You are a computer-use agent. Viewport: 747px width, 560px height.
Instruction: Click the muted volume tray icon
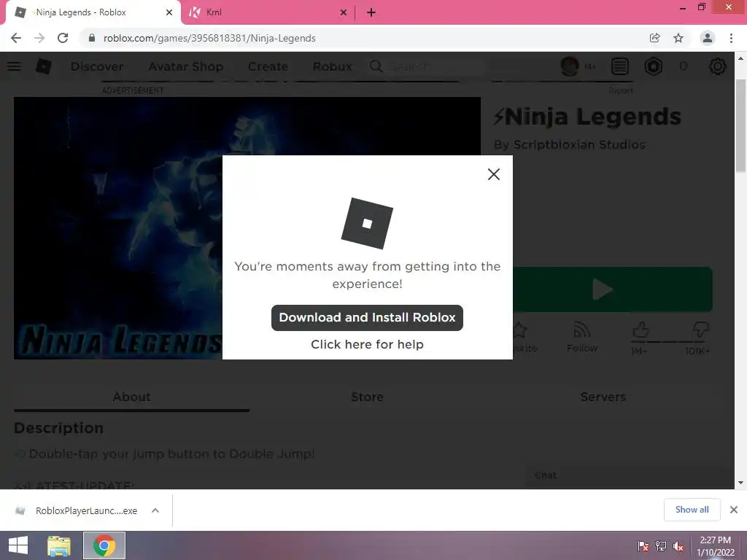tap(678, 546)
